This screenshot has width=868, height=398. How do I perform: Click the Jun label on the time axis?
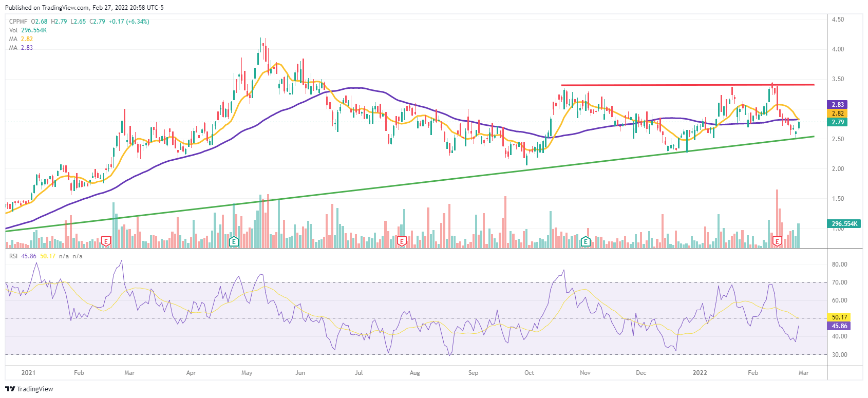(x=300, y=373)
